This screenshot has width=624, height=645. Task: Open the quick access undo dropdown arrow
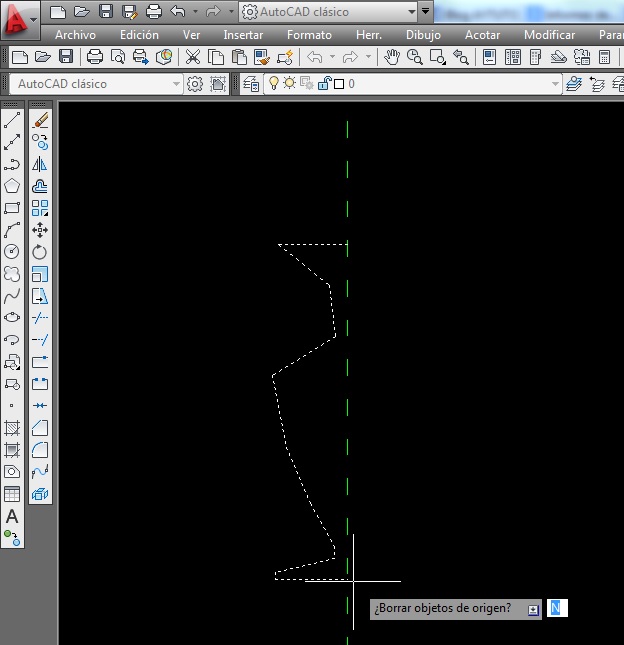point(195,12)
